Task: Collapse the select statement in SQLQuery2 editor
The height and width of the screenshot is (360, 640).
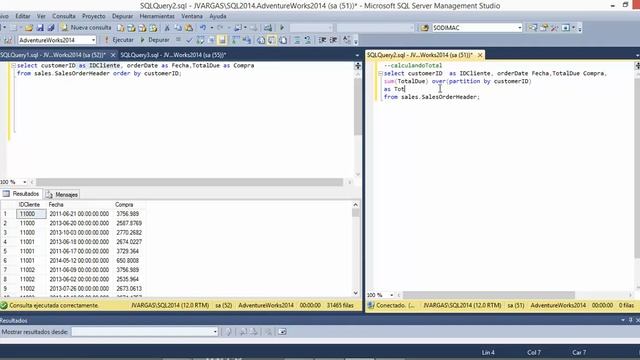Action: pos(380,73)
